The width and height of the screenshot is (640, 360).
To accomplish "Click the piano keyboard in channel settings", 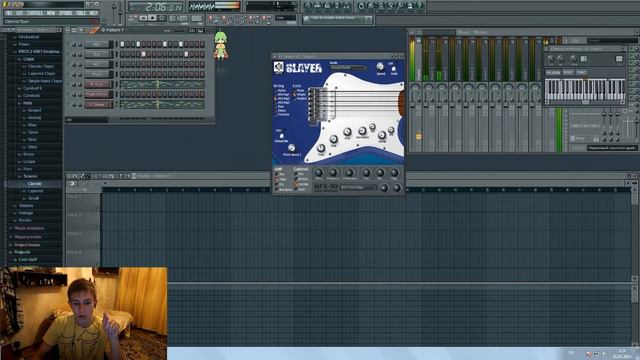I will pyautogui.click(x=584, y=90).
